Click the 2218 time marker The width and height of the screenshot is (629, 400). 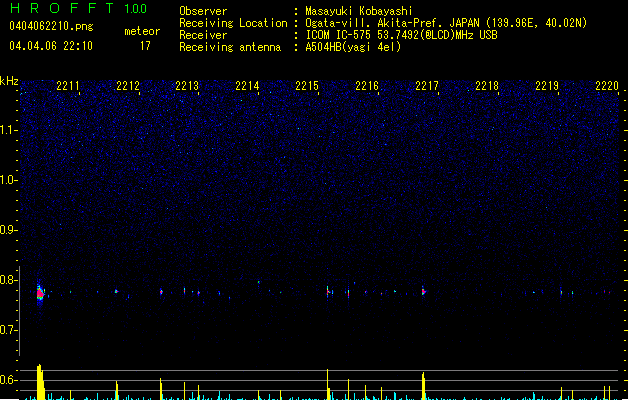(x=487, y=86)
